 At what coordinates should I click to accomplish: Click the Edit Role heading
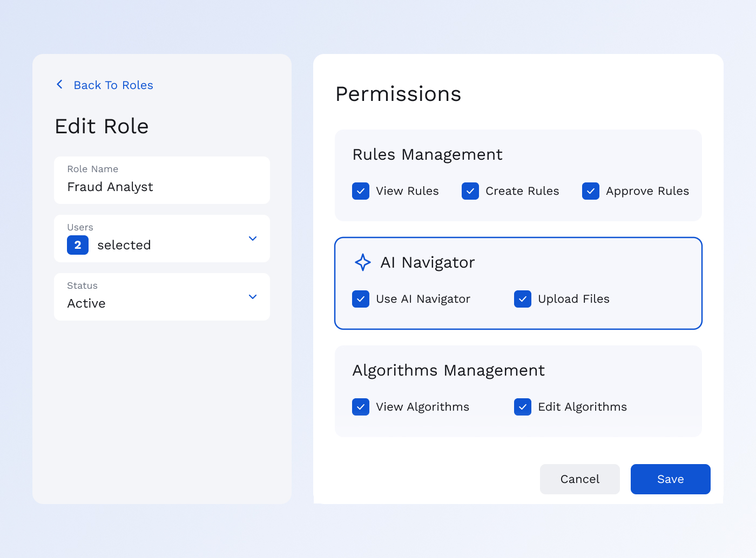point(102,126)
